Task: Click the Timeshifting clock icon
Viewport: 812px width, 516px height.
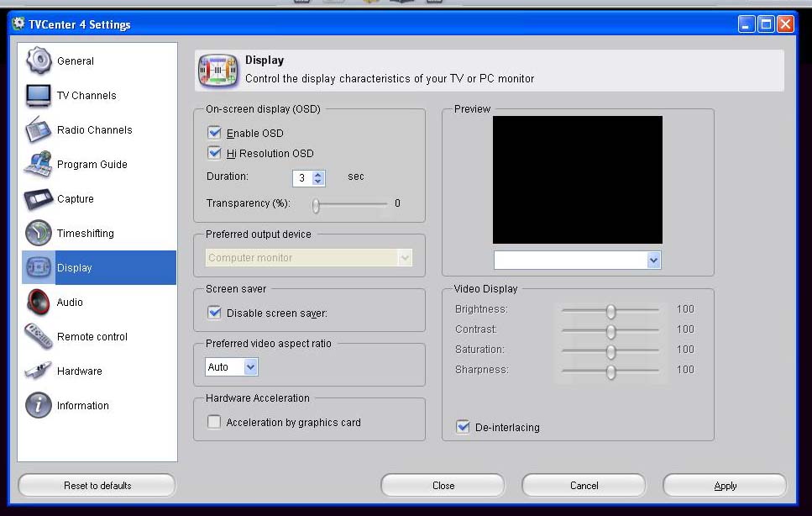Action: [x=39, y=233]
